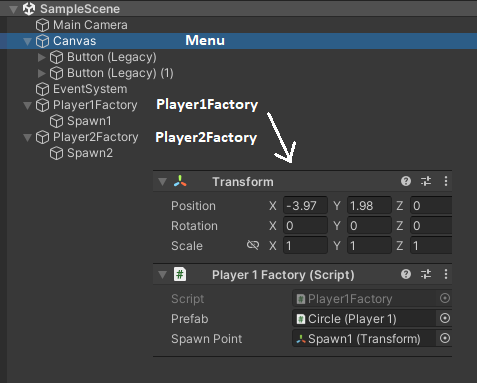Open object picker for Spawn Point
477x383 pixels.
pos(445,338)
